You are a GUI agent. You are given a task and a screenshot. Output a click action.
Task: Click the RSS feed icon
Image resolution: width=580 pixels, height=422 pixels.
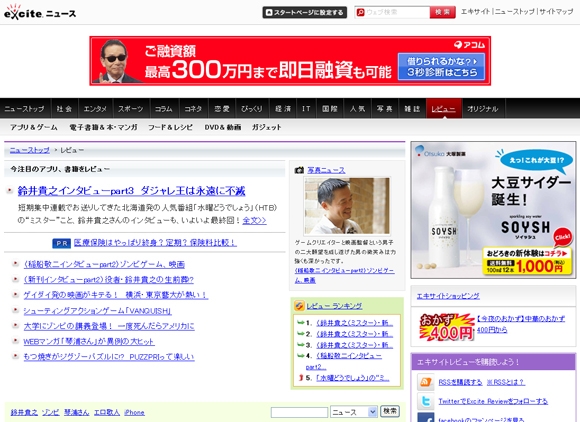point(425,382)
